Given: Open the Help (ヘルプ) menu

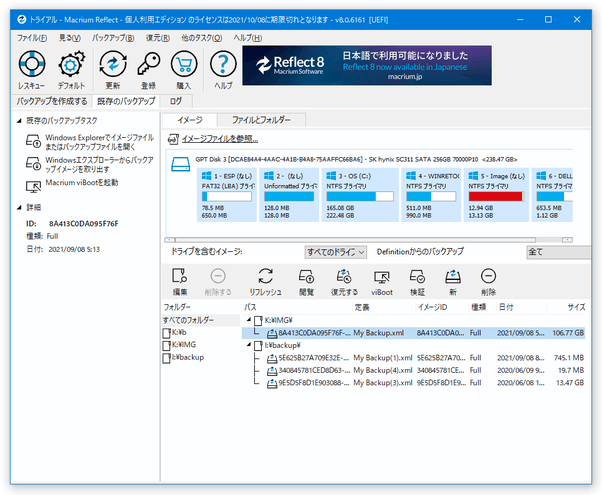Looking at the screenshot, I should [248, 38].
